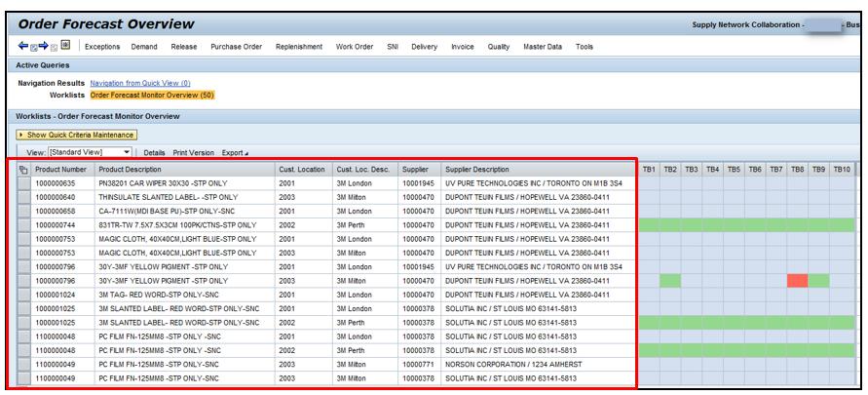
Task: Select the NORSON CORPORATION row selector
Action: point(23,365)
